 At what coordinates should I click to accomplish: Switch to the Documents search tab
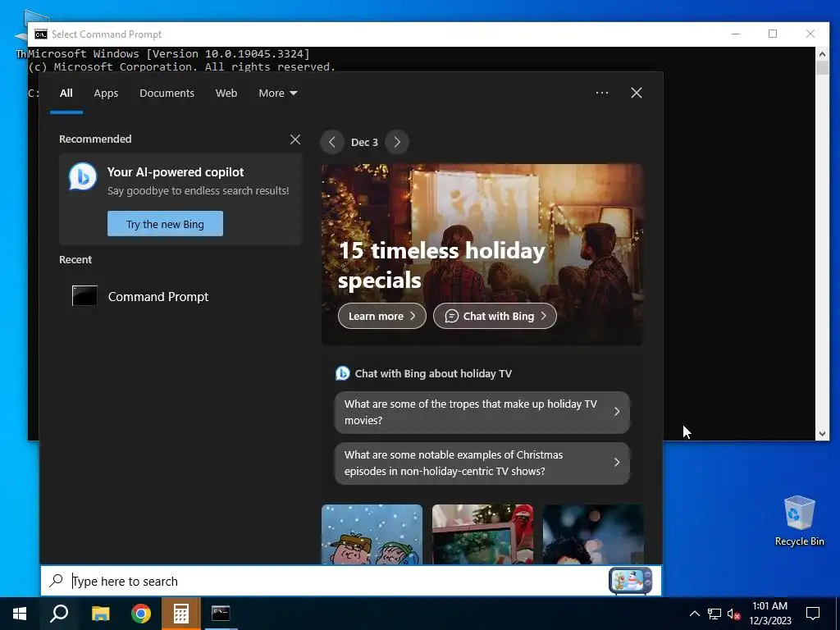167,94
